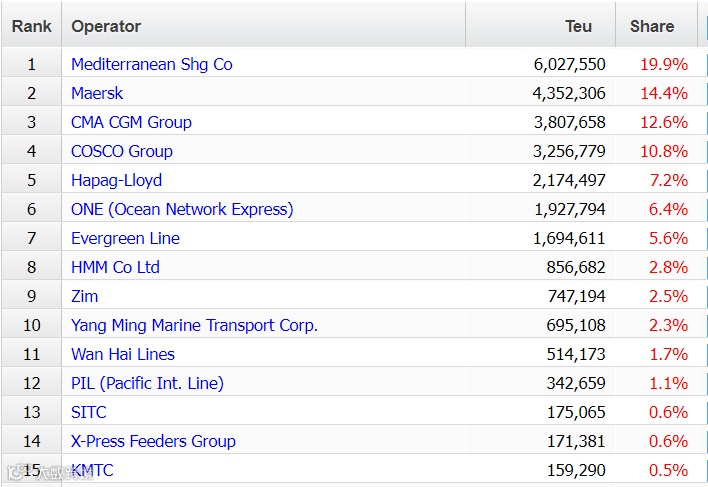This screenshot has width=708, height=487.
Task: Click the Maersk operator link
Action: click(98, 93)
